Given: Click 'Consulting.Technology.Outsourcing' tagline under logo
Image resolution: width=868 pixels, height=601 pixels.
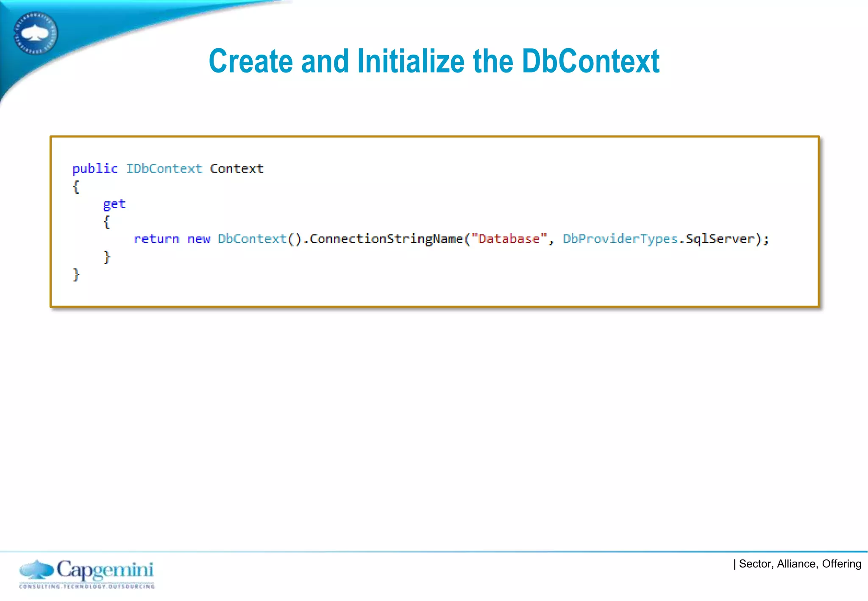Looking at the screenshot, I should pos(87,587).
